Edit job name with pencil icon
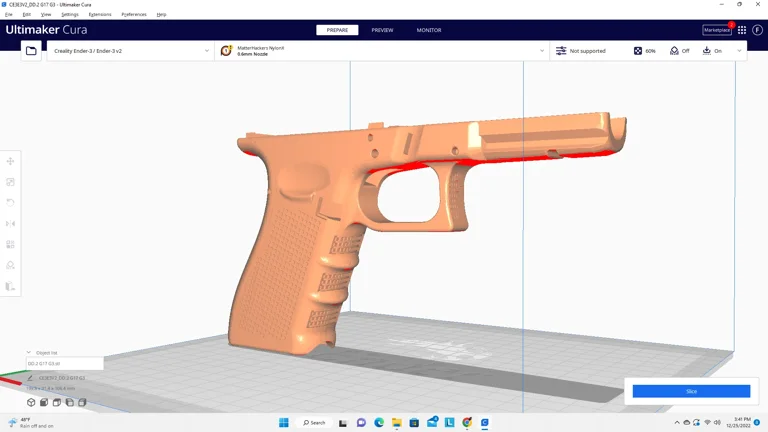 coord(30,378)
